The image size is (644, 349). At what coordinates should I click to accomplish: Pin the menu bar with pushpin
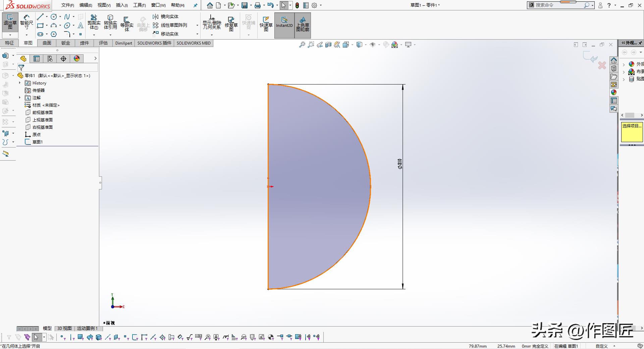[196, 5]
